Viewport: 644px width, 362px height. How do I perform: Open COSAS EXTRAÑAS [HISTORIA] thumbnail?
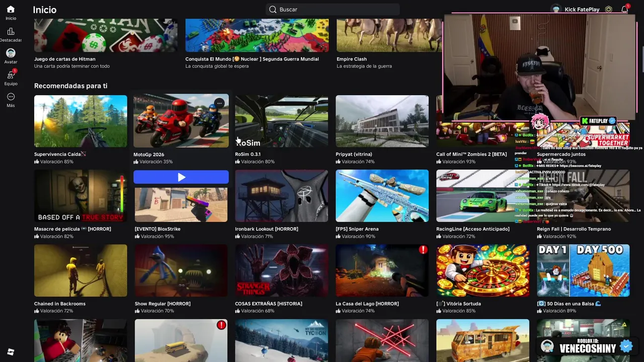(x=281, y=270)
